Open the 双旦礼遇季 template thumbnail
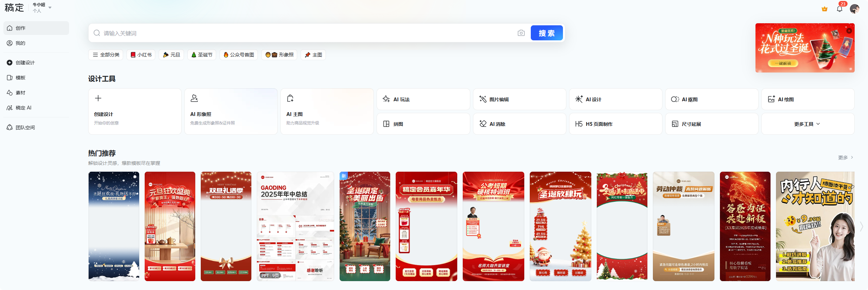The image size is (868, 290). (226, 226)
